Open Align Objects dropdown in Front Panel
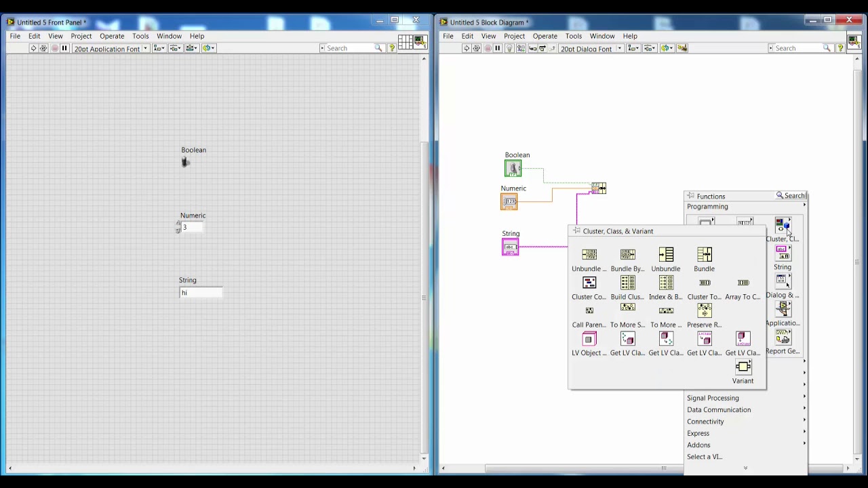Viewport: 868px width, 488px height. tap(160, 48)
